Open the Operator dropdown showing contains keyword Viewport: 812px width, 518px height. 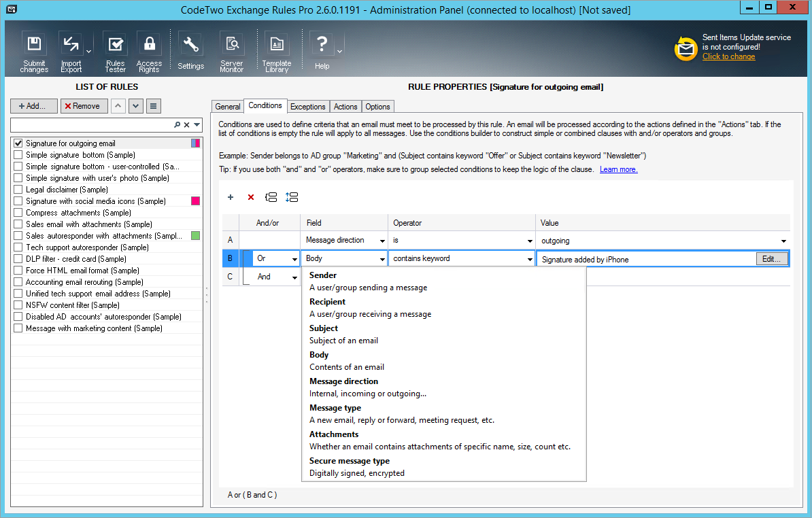[x=531, y=258]
